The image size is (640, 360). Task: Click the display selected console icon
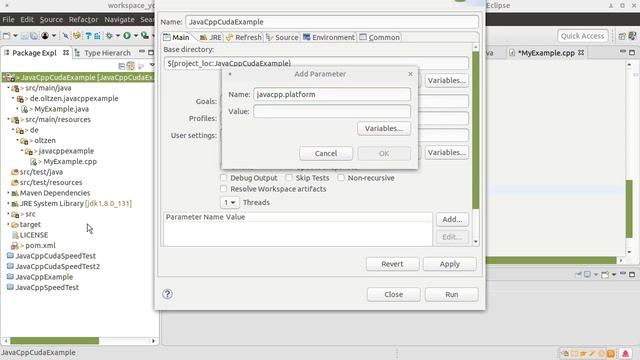pyautogui.click(x=587, y=274)
